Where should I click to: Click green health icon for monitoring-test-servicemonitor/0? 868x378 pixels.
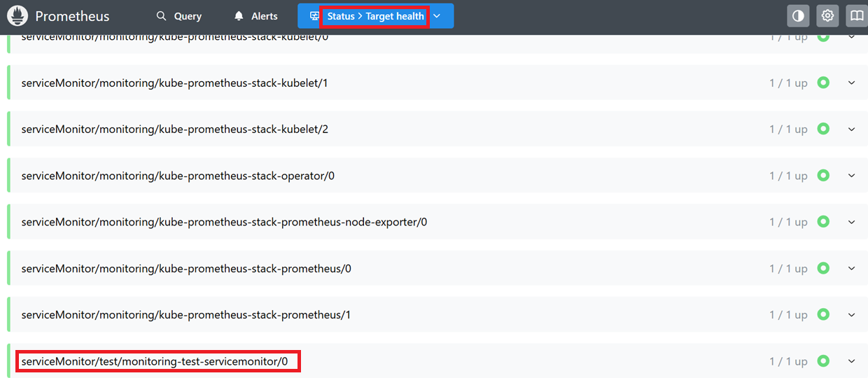pyautogui.click(x=823, y=360)
